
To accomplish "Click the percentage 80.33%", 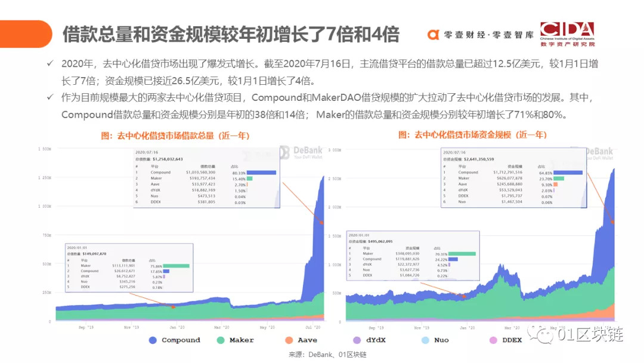I will coord(239,173).
